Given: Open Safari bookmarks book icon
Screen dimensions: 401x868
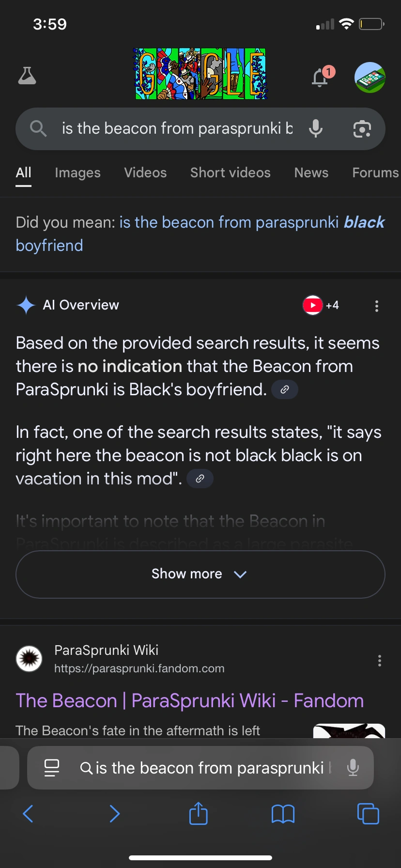Looking at the screenshot, I should pyautogui.click(x=283, y=814).
